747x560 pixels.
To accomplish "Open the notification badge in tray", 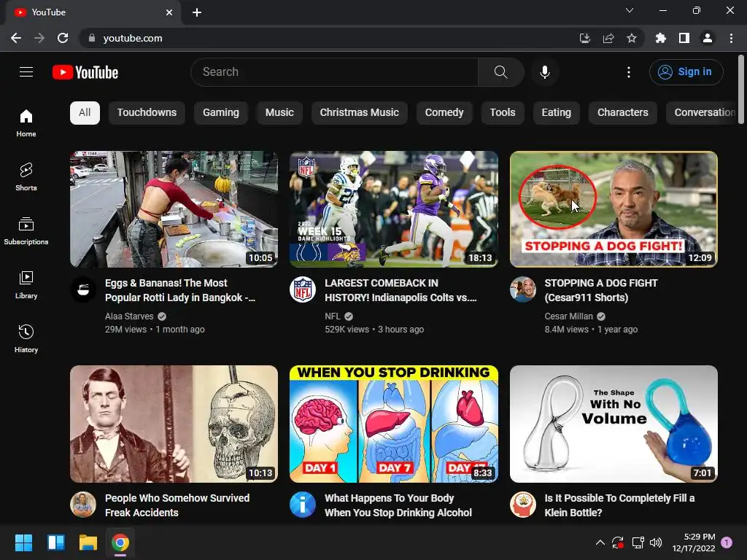I will tap(727, 542).
